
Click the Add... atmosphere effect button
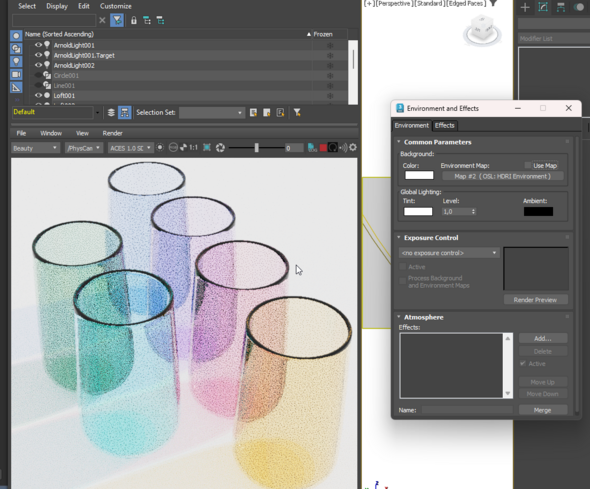[543, 339]
